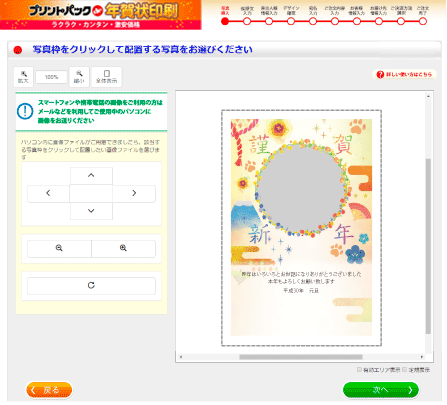The height and width of the screenshot is (405, 447).
Task: Move the photo down with the down chevron
Action: 91,211
